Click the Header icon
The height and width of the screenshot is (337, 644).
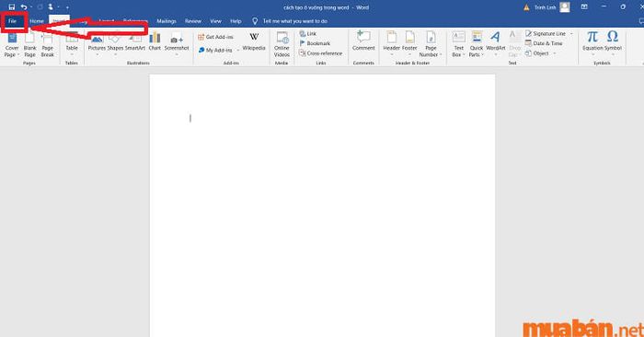(391, 38)
